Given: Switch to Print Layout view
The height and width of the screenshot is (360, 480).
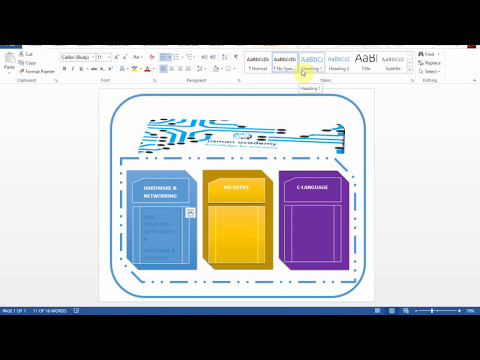Looking at the screenshot, I should [x=392, y=311].
